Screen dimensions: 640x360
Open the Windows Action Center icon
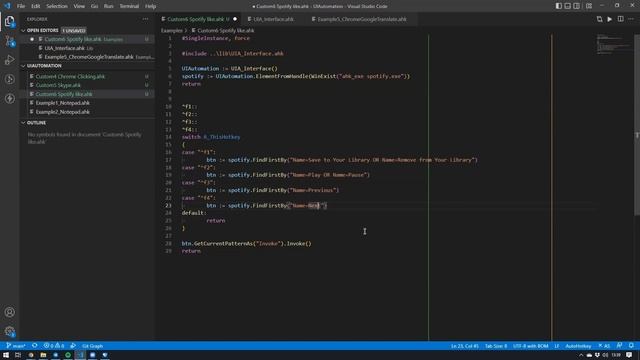click(629, 355)
